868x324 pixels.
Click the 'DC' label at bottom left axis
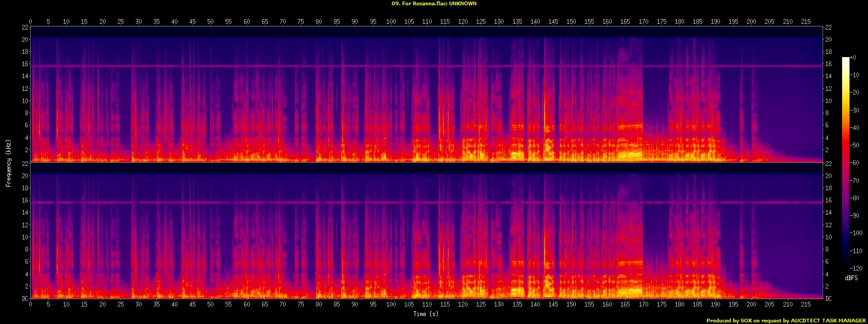24,299
